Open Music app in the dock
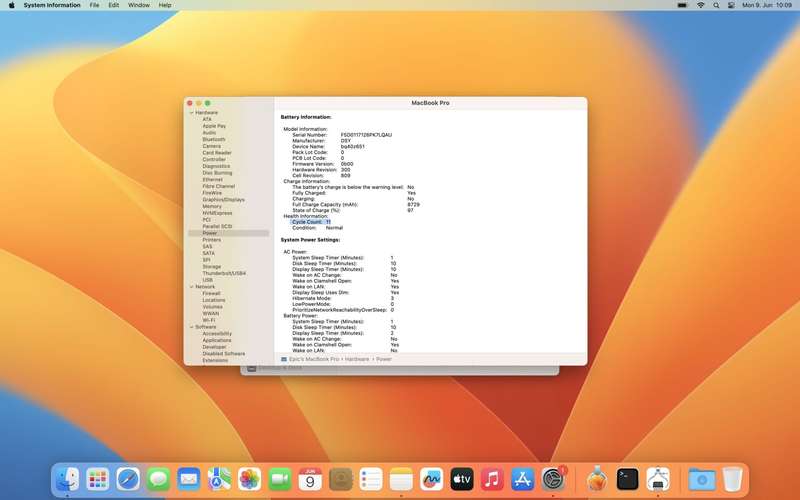 click(x=492, y=480)
